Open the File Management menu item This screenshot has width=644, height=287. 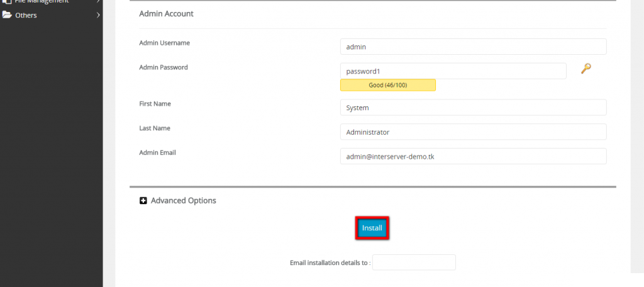(x=42, y=2)
